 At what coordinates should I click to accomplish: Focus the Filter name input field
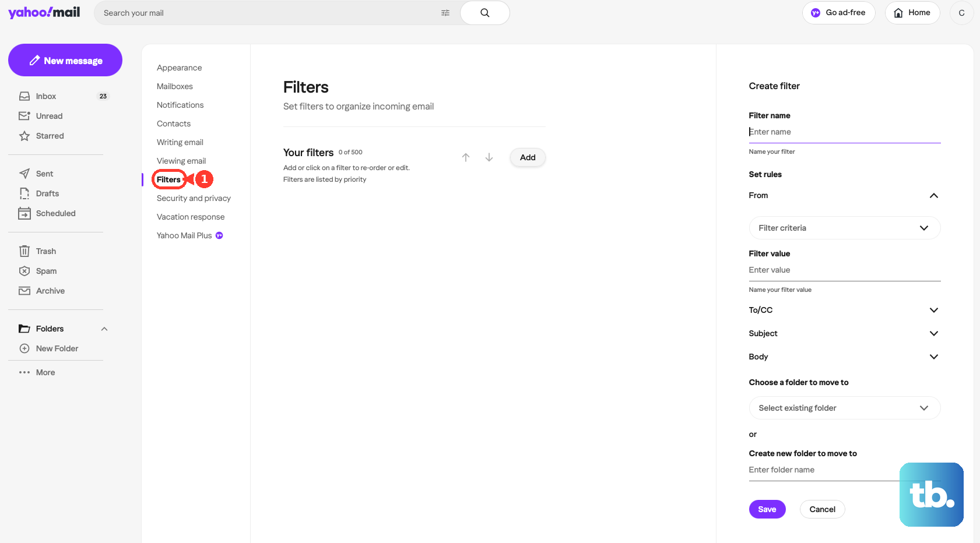pyautogui.click(x=845, y=132)
